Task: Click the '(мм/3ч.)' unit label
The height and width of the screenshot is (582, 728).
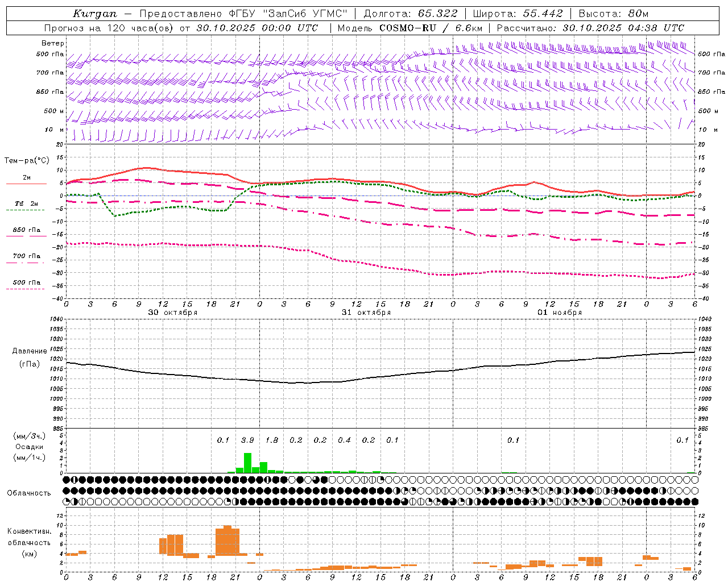Action: pos(29,436)
